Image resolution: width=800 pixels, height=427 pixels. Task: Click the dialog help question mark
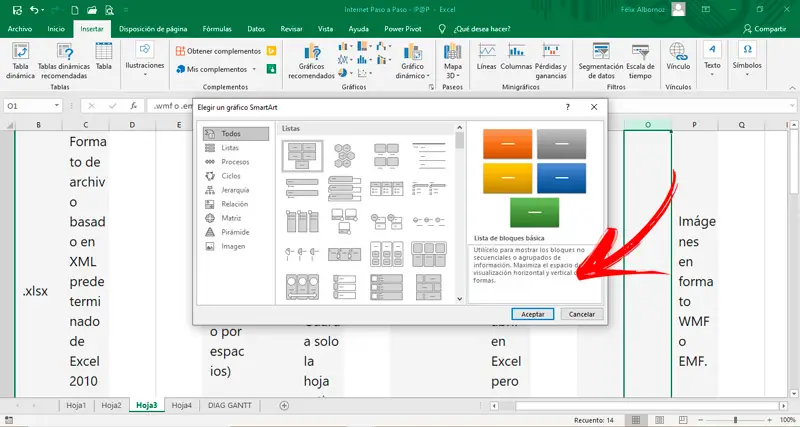tap(568, 107)
